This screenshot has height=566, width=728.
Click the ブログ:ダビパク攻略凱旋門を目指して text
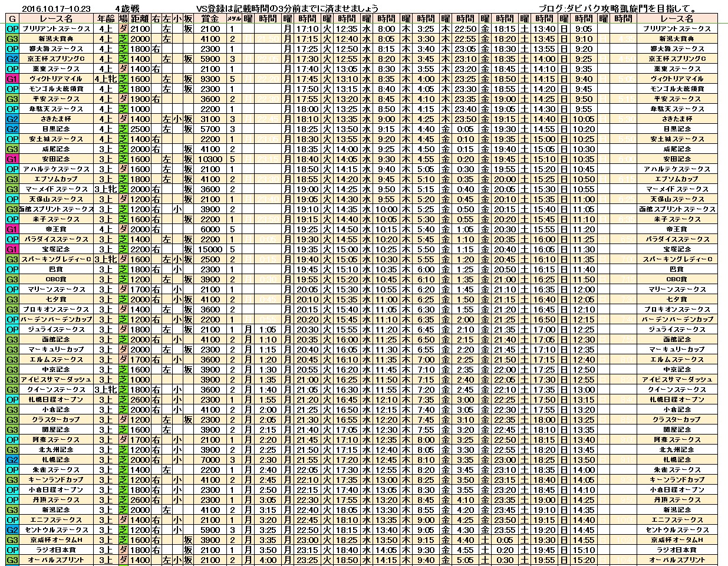[x=618, y=8]
